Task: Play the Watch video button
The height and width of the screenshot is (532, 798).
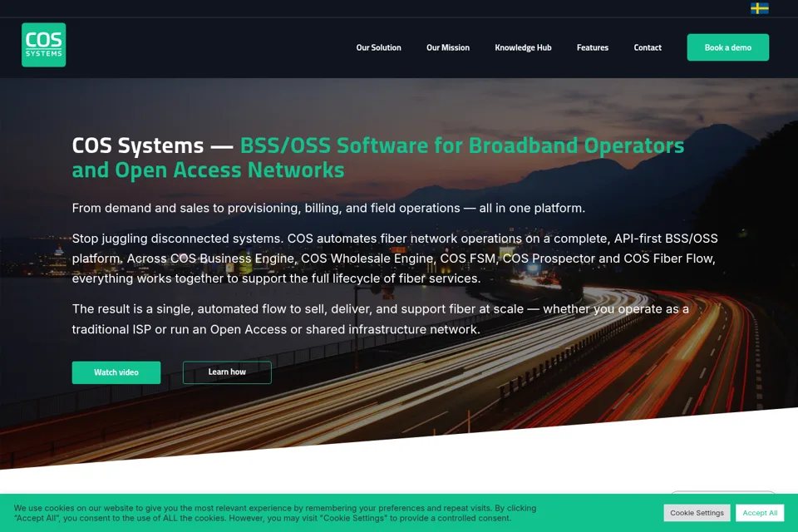Action: coord(116,372)
